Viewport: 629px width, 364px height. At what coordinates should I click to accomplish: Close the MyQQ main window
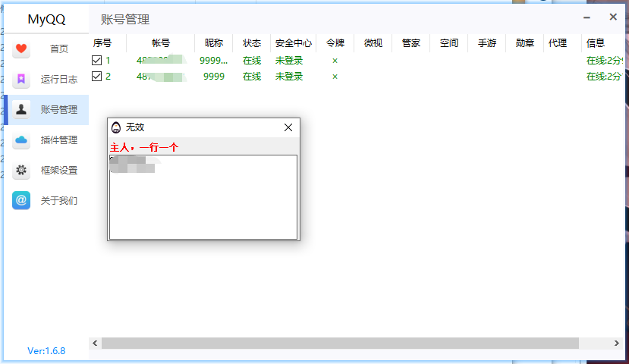613,17
